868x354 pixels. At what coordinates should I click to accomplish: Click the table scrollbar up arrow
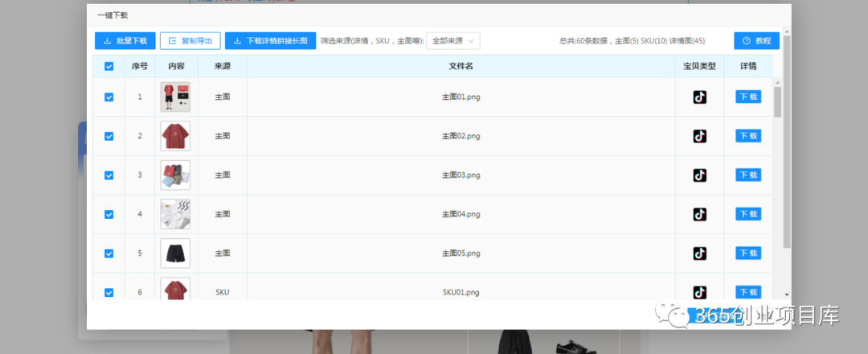pos(778,83)
